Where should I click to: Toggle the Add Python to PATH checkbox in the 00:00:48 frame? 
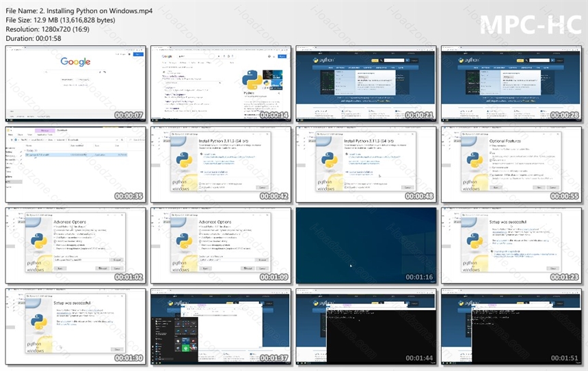pos(346,187)
